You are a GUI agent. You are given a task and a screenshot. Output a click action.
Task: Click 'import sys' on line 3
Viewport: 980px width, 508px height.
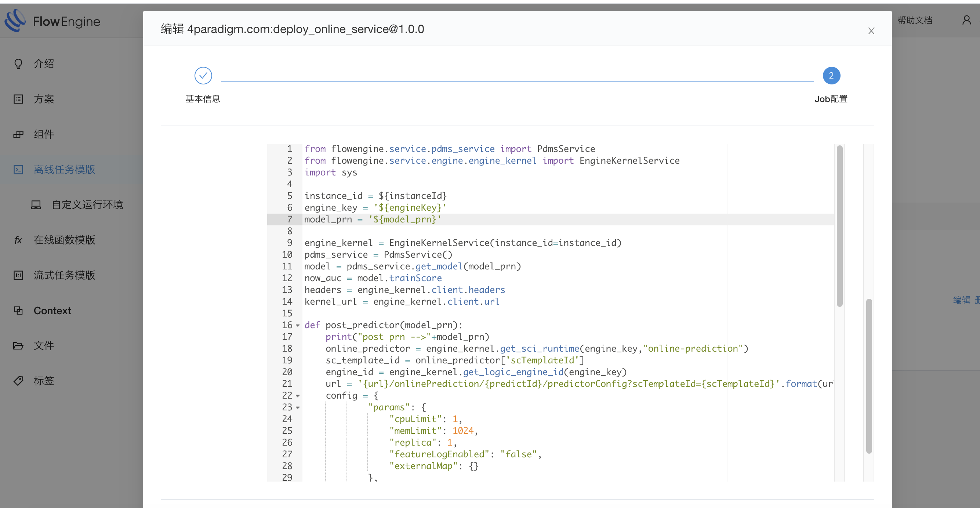(x=331, y=173)
